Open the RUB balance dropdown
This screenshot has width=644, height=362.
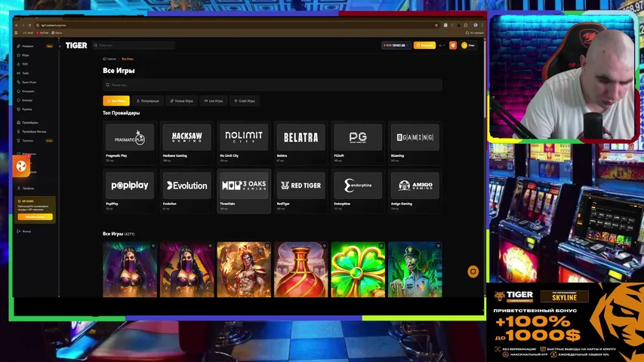point(396,45)
